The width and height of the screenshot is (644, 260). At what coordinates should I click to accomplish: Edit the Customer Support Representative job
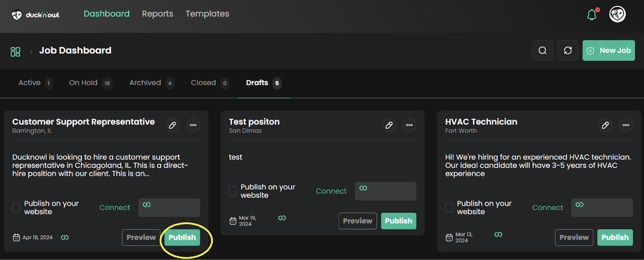coord(172,125)
